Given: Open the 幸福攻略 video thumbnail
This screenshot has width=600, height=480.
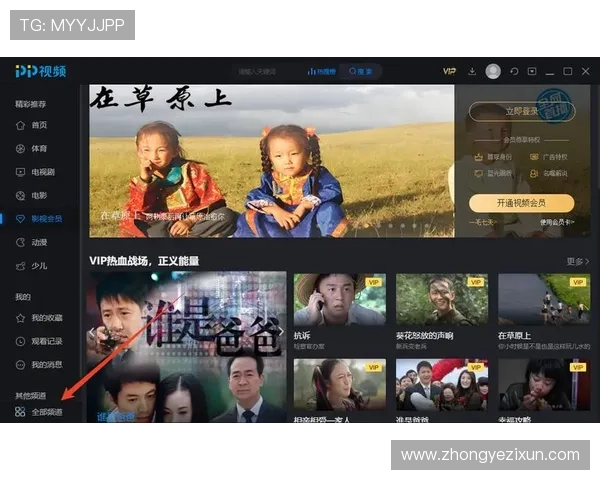Looking at the screenshot, I should pos(544,385).
